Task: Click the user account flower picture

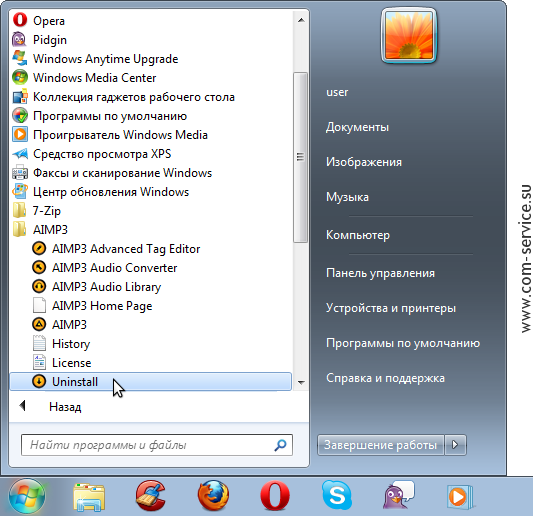Action: point(409,35)
